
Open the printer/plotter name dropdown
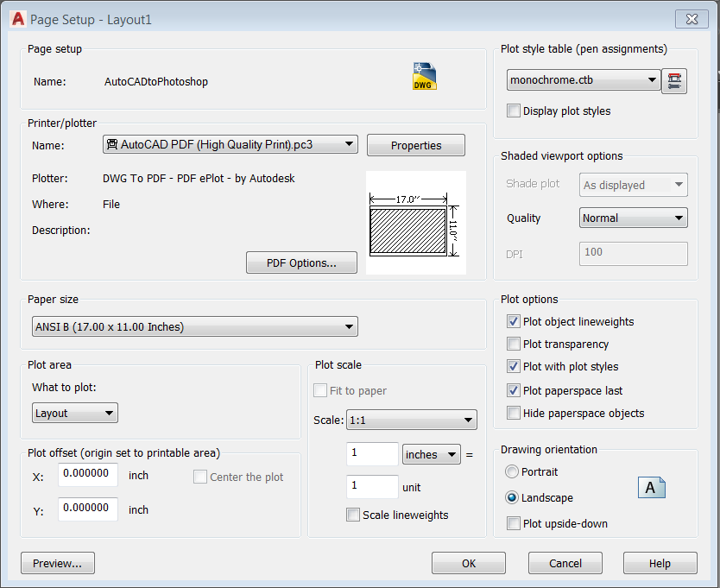pyautogui.click(x=230, y=144)
